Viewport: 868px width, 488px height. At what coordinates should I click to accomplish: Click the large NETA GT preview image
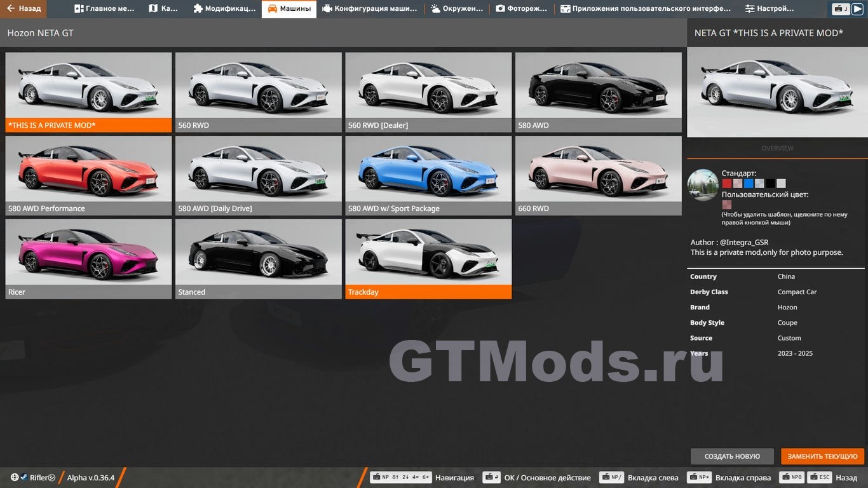[x=777, y=92]
